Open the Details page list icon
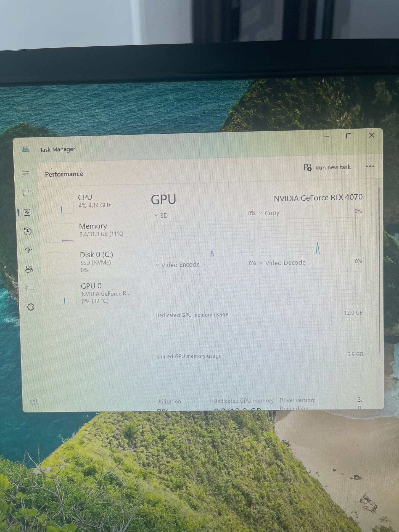Viewport: 399px width, 532px height. tap(30, 288)
